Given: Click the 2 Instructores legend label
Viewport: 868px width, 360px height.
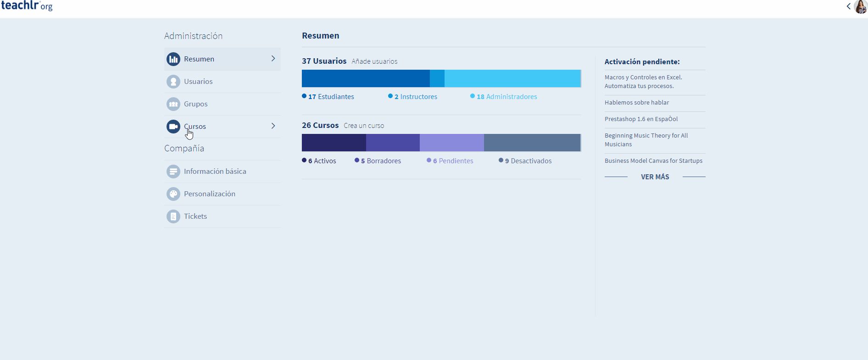Looking at the screenshot, I should 413,97.
